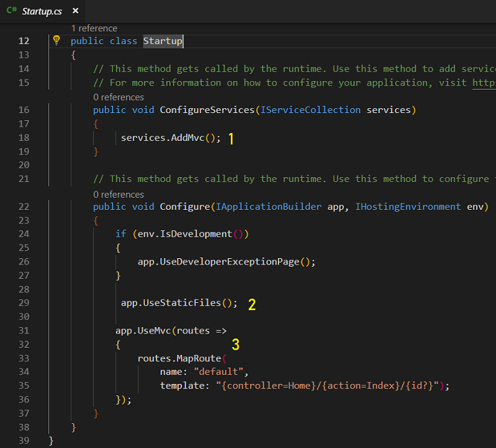Click line number 16 in gutter
Image resolution: width=496 pixels, height=448 pixels.
click(x=23, y=110)
